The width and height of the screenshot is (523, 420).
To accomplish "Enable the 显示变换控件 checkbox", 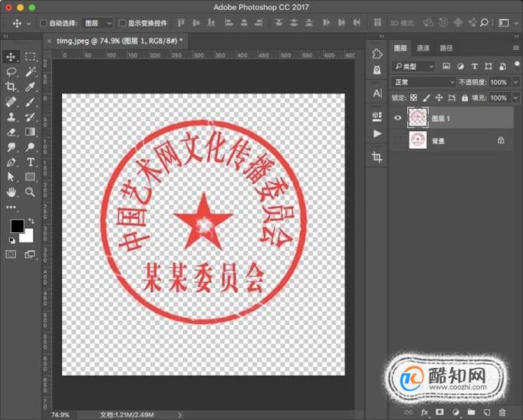I will [123, 23].
